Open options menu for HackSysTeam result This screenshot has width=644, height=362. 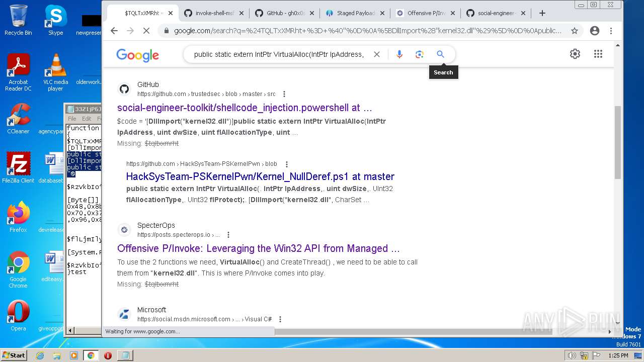(x=286, y=164)
